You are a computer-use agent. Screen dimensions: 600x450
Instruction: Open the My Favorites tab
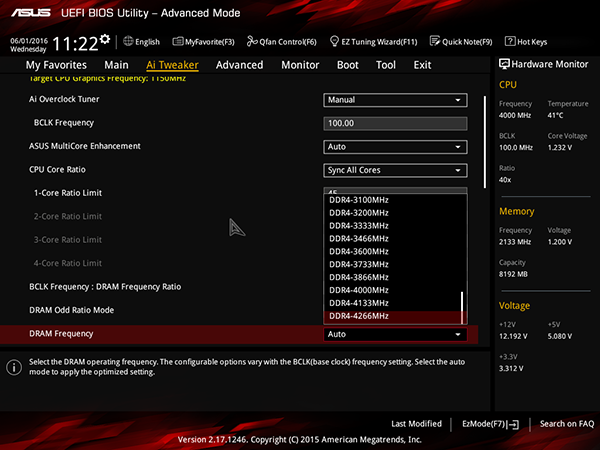point(56,65)
